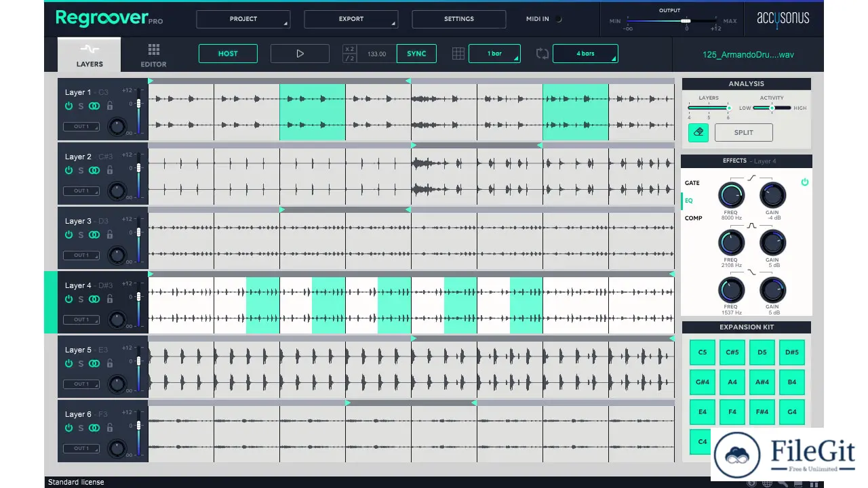868x488 pixels.
Task: Toggle the Effects power button for Layer 4
Action: (x=804, y=182)
